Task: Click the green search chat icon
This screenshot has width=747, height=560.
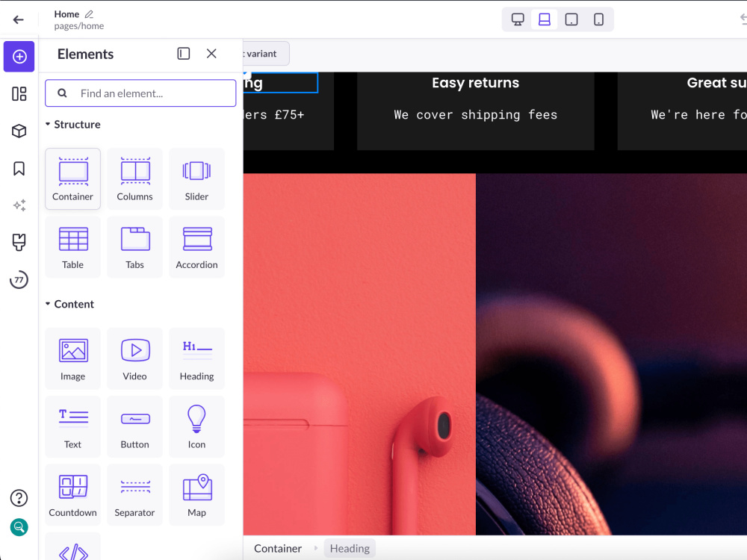Action: point(19,527)
